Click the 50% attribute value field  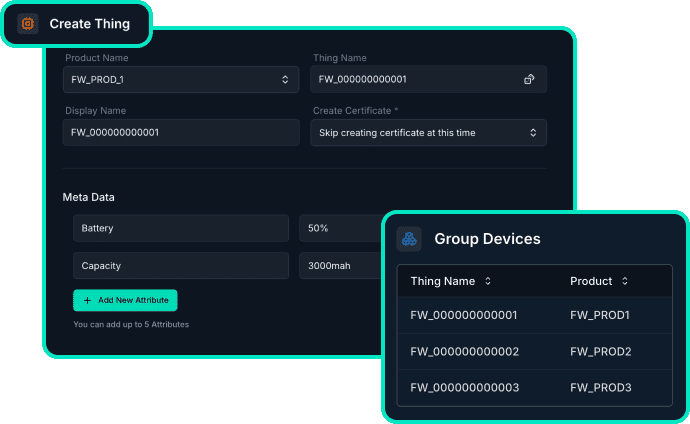tap(341, 228)
